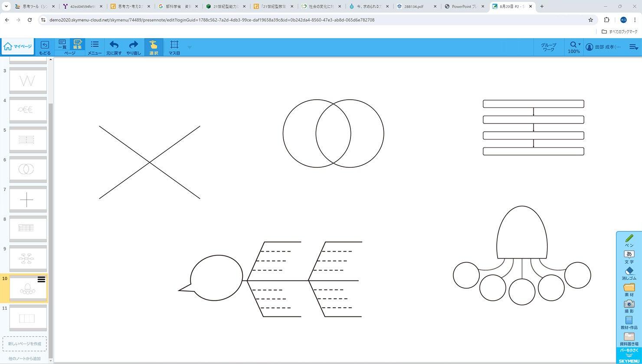Click the グループワーク button
Viewport: 642px width, 364px height.
(x=548, y=47)
